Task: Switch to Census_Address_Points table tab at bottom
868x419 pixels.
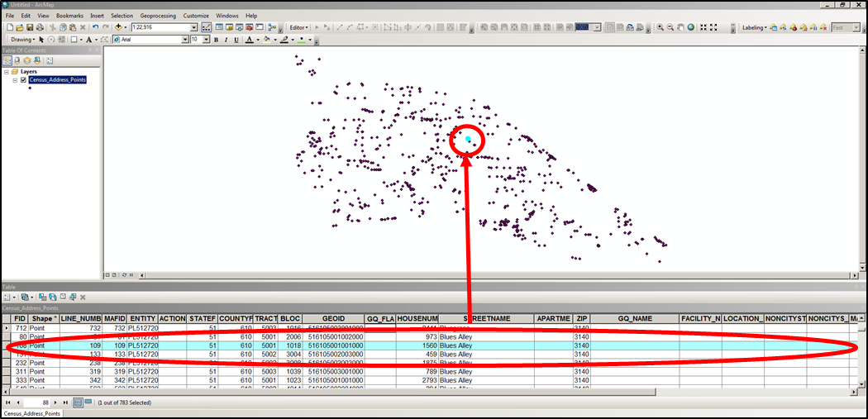Action: pos(32,412)
